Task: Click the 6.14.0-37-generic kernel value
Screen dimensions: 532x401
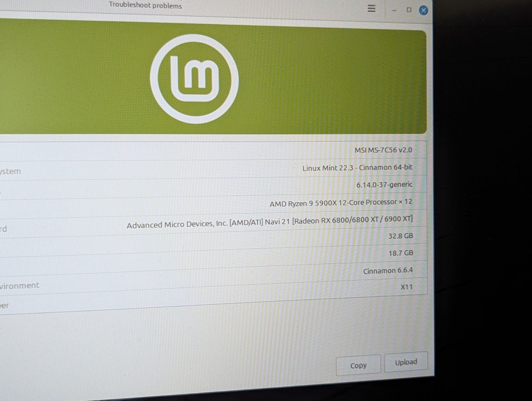Action: pyautogui.click(x=385, y=184)
